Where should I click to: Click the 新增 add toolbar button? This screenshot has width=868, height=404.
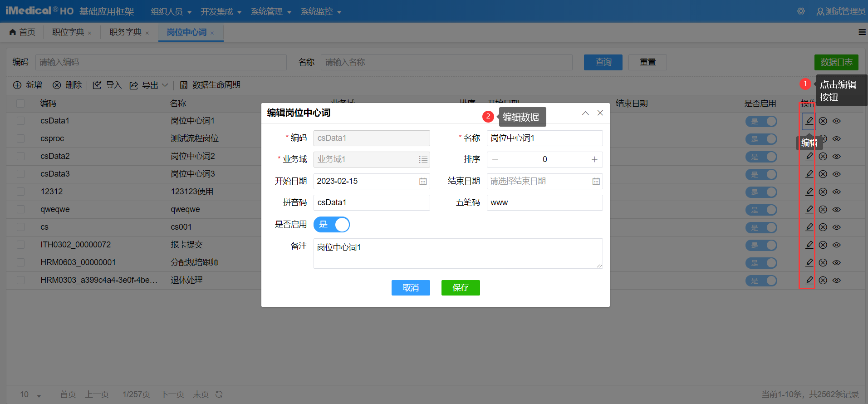(27, 85)
